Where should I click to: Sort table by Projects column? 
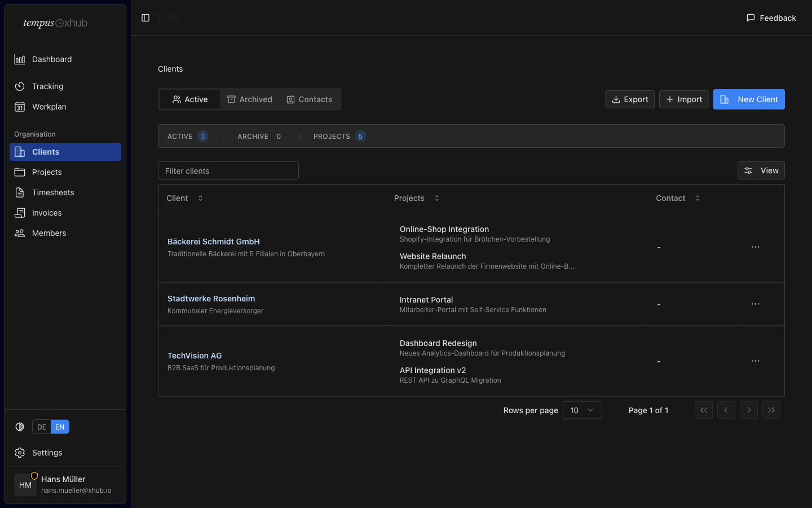coord(416,198)
